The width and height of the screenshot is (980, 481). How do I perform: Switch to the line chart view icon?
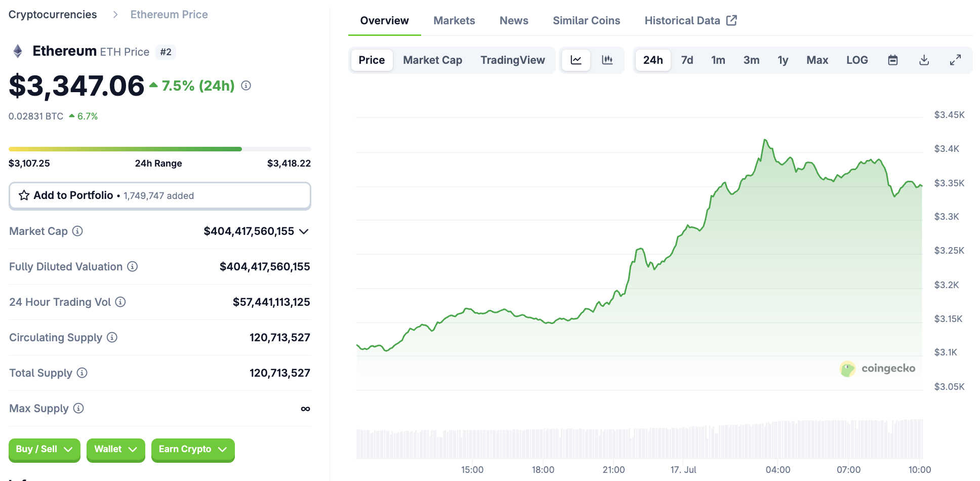tap(576, 60)
